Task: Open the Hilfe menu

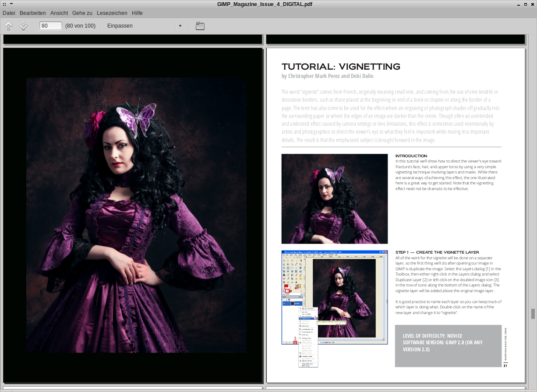Action: (x=137, y=13)
